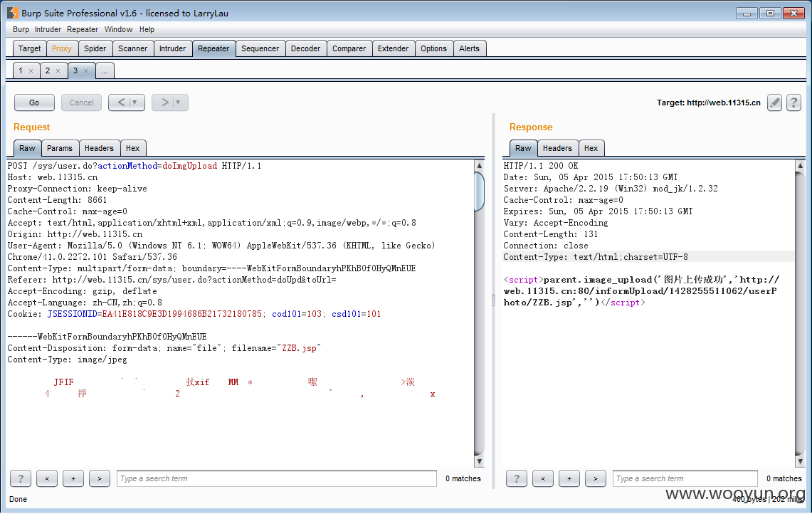Screen dimensions: 812x514
Task: Focus the response search term field
Action: coord(685,478)
